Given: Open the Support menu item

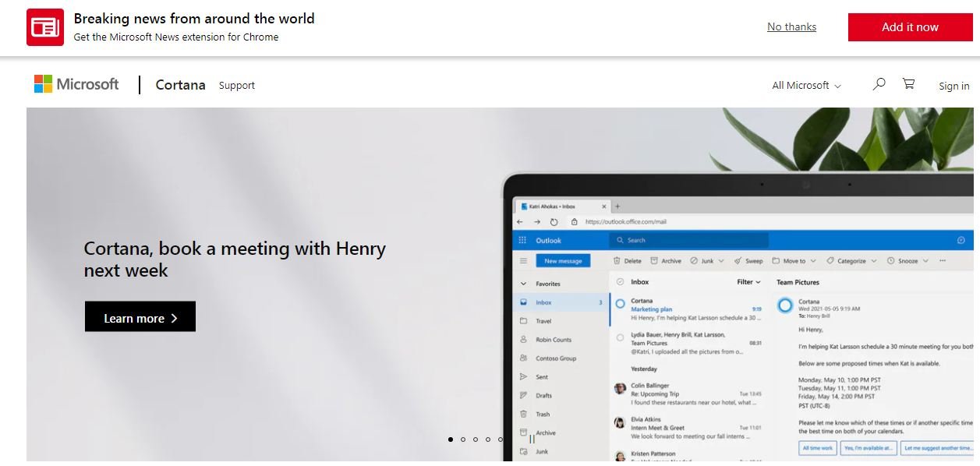Looking at the screenshot, I should coord(237,86).
